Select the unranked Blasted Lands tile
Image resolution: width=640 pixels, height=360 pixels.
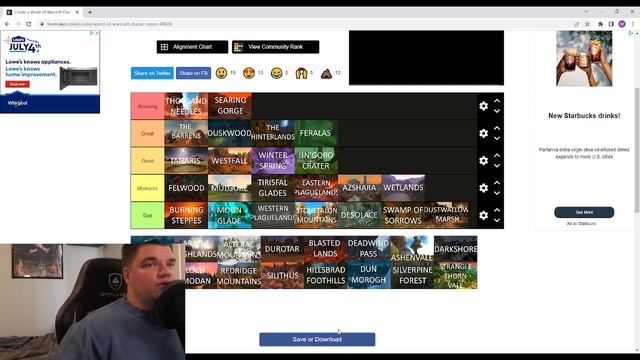click(325, 249)
